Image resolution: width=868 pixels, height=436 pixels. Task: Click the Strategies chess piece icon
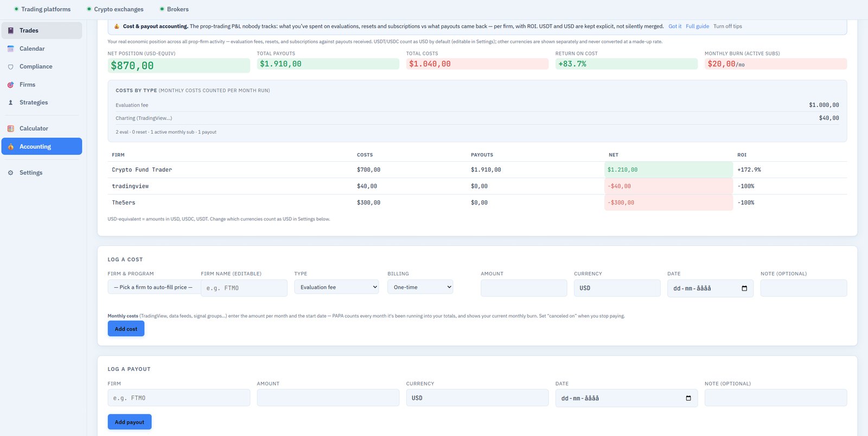coord(10,103)
